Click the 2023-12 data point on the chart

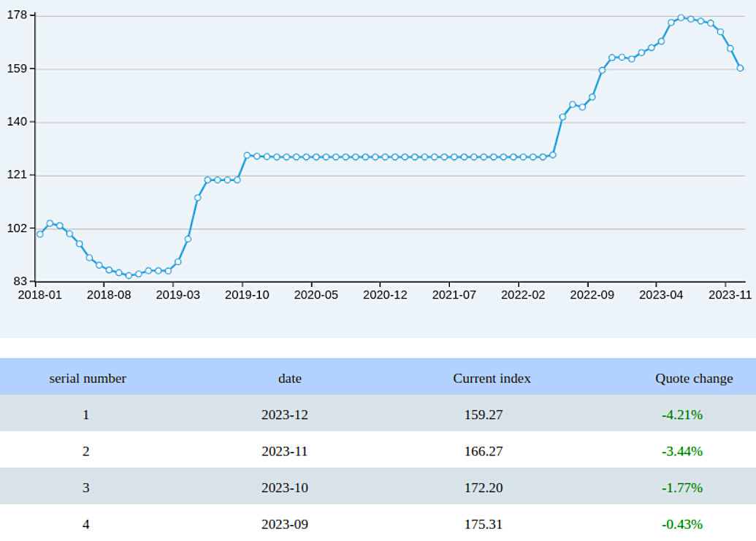click(741, 67)
